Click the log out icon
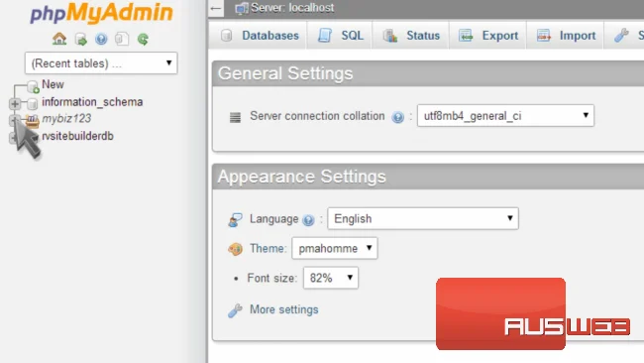 (x=81, y=40)
